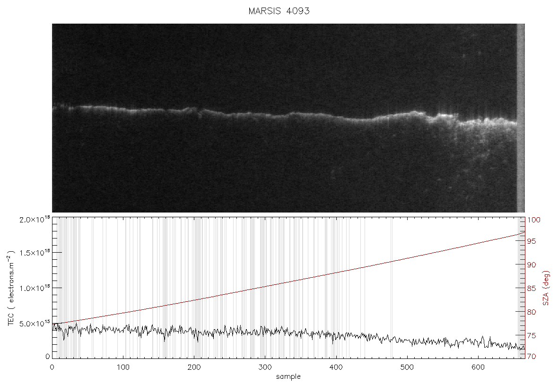This screenshot has height=392, width=558.
Task: Click x-axis tick value 300
Action: click(265, 367)
